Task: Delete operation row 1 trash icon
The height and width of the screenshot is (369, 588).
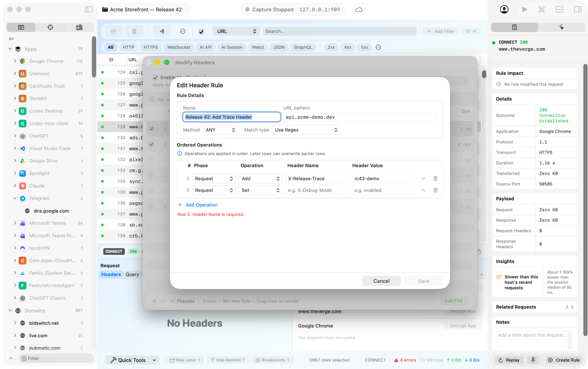Action: click(435, 178)
